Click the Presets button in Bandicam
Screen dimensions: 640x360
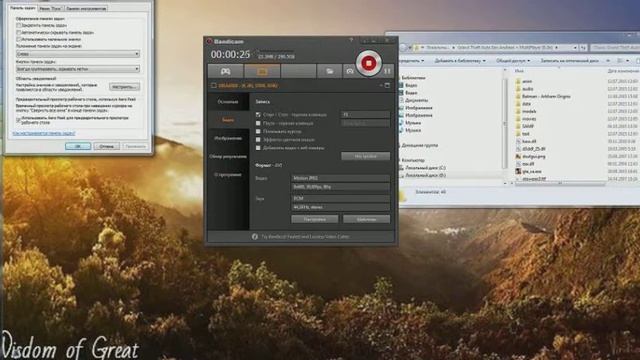[366, 219]
